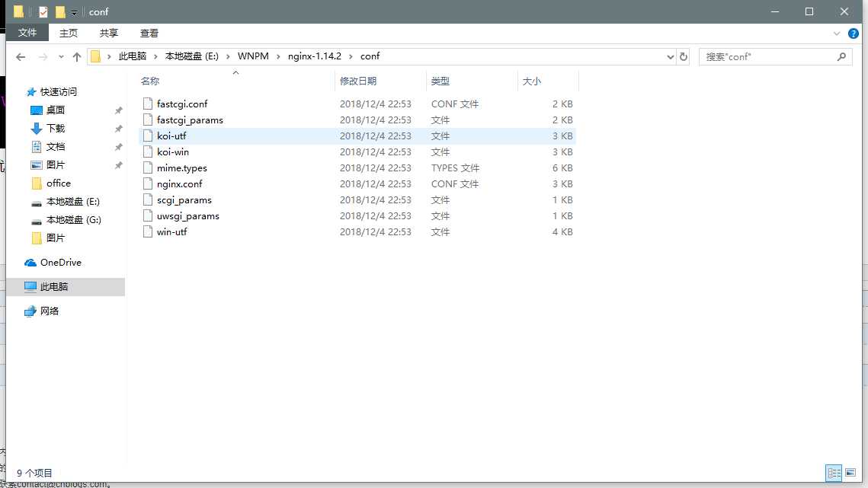Screen dimensions: 868x488
Task: Navigate to 此电脑 in address bar
Action: pos(133,56)
